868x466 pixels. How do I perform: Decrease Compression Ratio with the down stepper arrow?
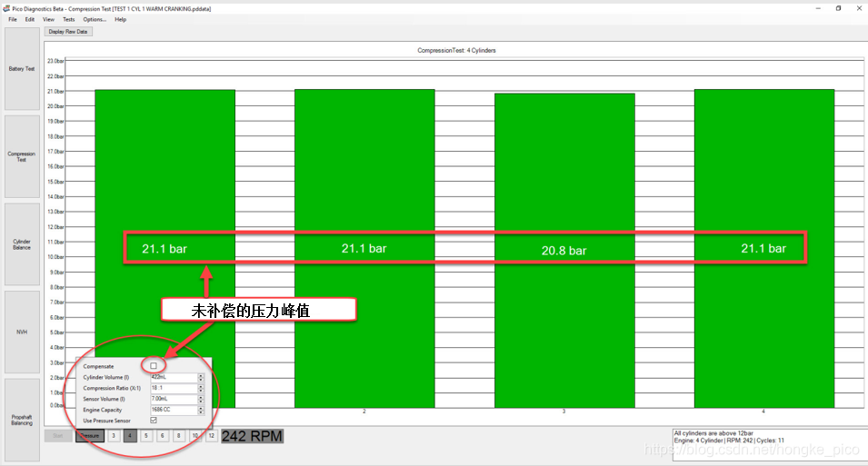click(201, 391)
